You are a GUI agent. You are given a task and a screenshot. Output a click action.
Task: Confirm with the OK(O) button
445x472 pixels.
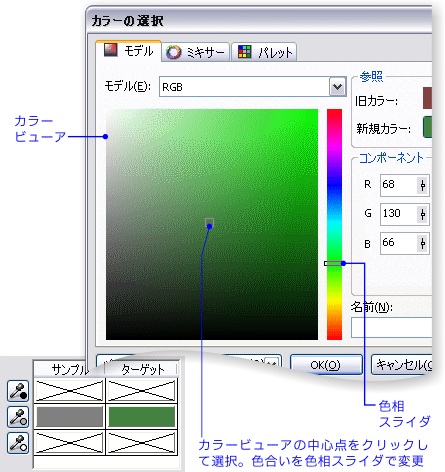pos(326,365)
